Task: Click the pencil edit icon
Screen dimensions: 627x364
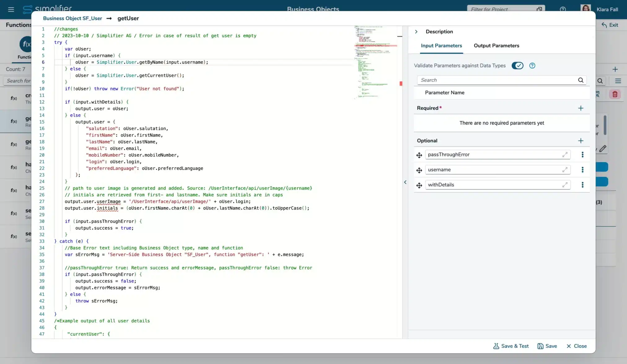Action: coord(603,149)
